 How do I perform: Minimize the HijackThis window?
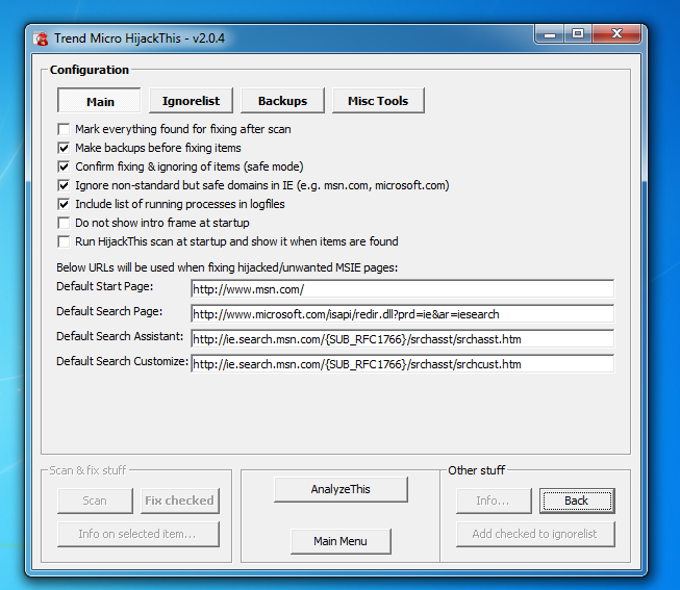[x=550, y=34]
